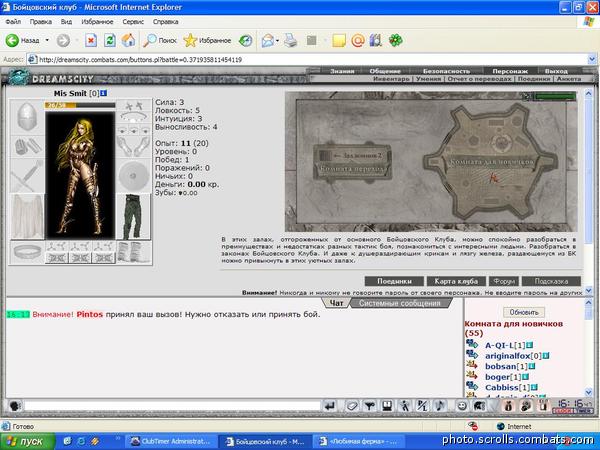Click the gloves slot above shield
The width and height of the screenshot is (600, 450).
pos(134,147)
